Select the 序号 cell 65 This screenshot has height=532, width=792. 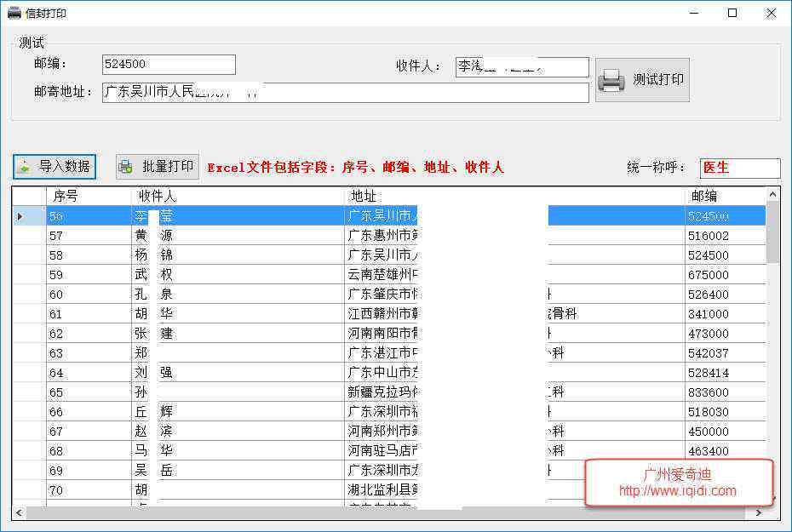[89, 392]
